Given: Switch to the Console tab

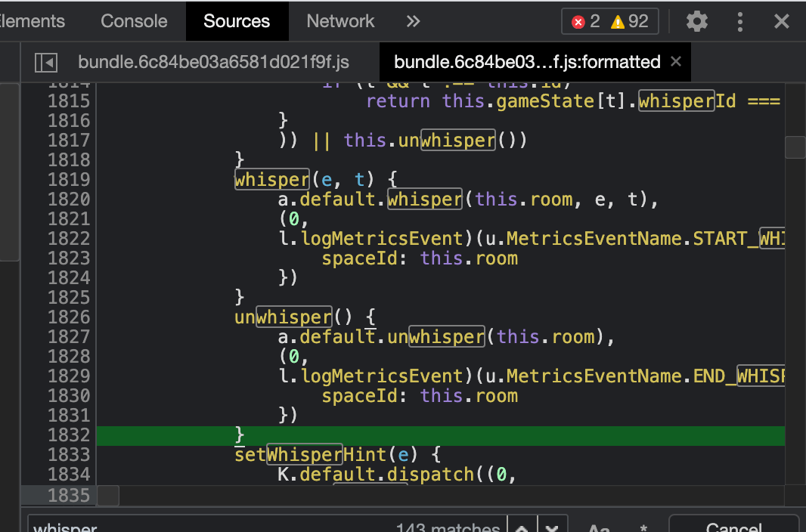Looking at the screenshot, I should pyautogui.click(x=134, y=21).
